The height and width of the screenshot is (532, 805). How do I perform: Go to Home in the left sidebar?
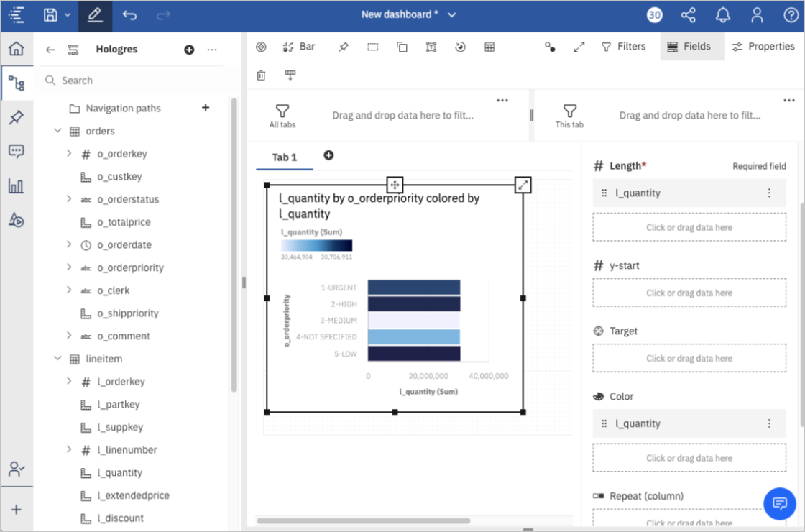pos(17,49)
